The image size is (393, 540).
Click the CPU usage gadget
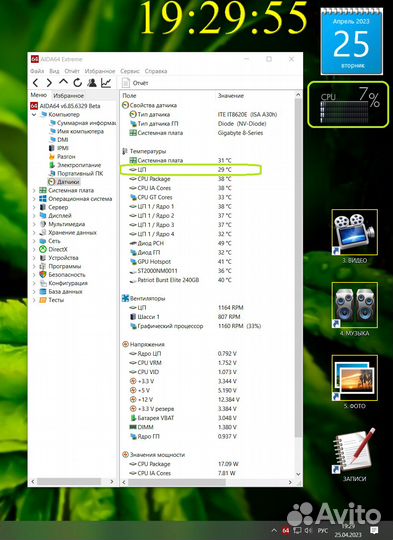pyautogui.click(x=348, y=104)
